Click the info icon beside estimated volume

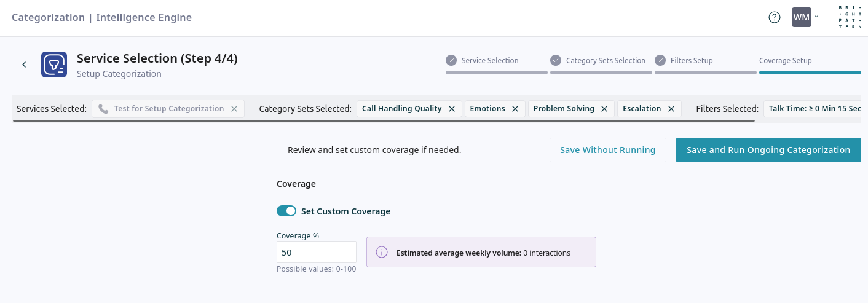382,253
